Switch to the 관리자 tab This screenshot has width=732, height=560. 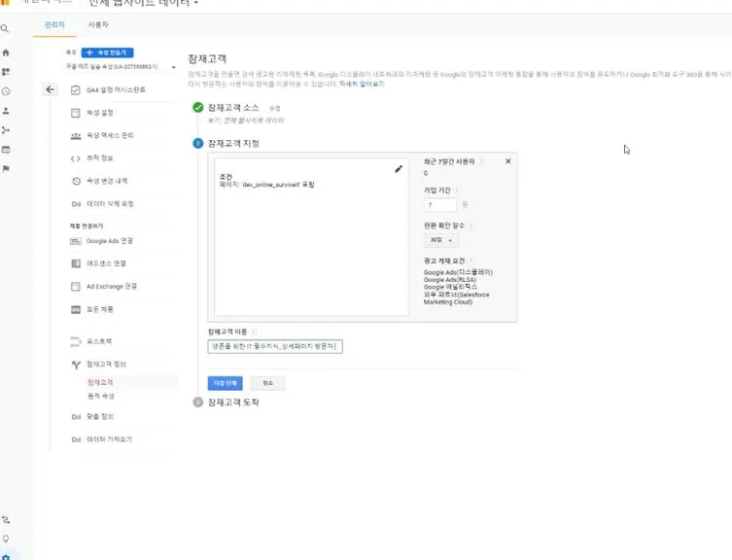[54, 24]
